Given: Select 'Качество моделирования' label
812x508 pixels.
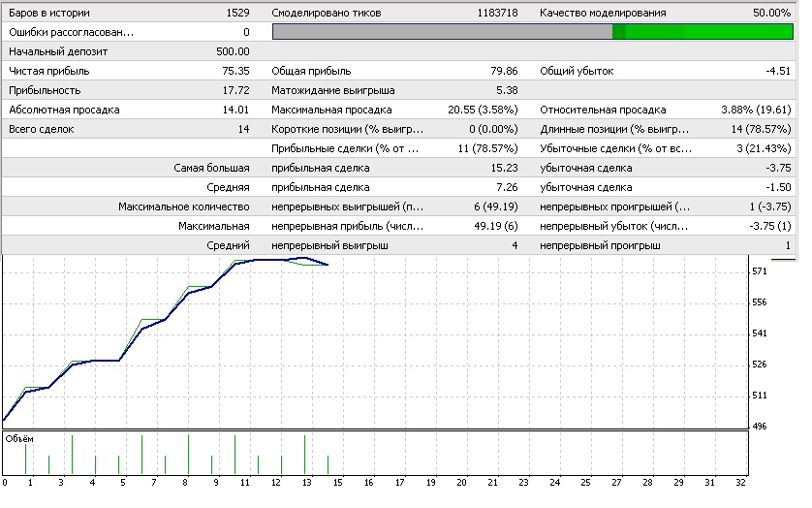Looking at the screenshot, I should coord(603,13).
